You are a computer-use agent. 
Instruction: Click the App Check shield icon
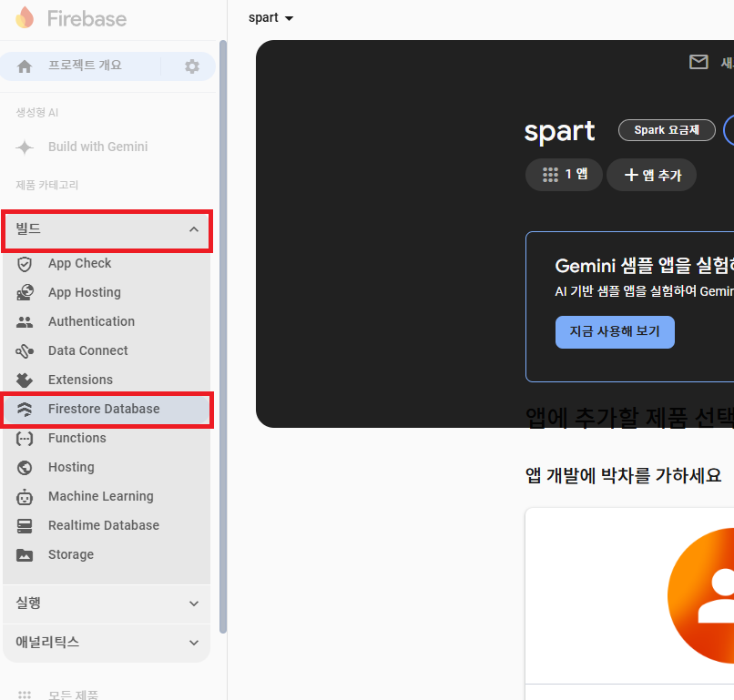click(25, 264)
